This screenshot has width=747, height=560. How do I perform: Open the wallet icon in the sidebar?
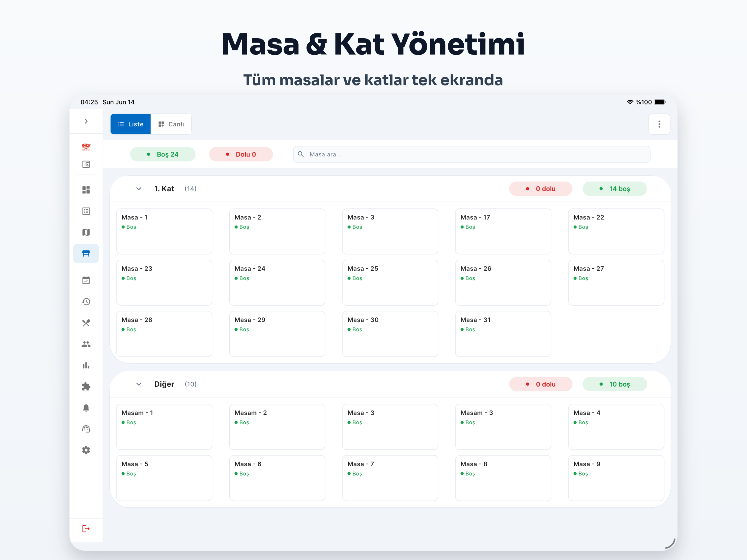pos(86,164)
